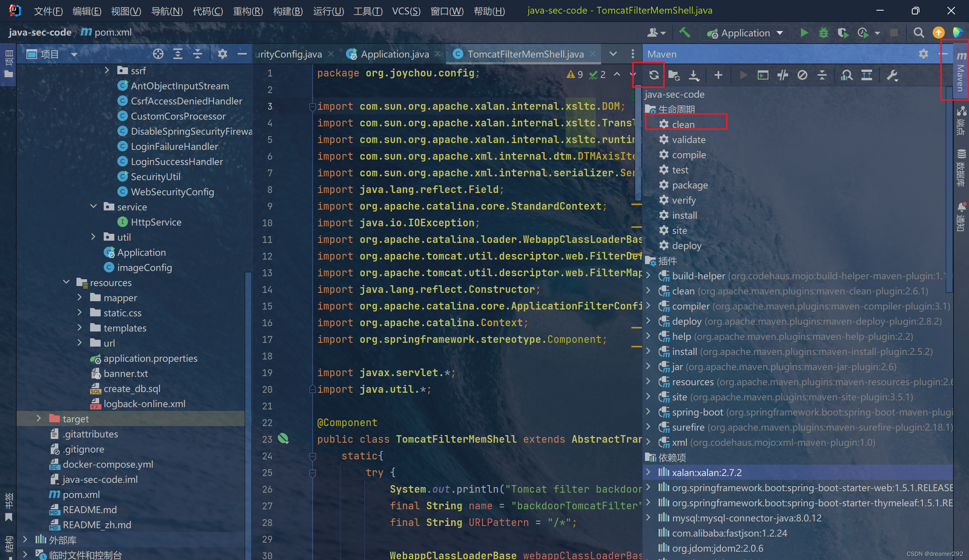Select pom.xml in the project tree
The image size is (969, 560).
pyautogui.click(x=81, y=495)
